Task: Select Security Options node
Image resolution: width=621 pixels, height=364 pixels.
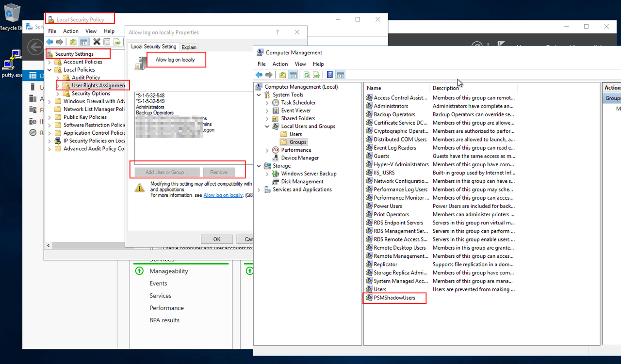Action: point(91,94)
